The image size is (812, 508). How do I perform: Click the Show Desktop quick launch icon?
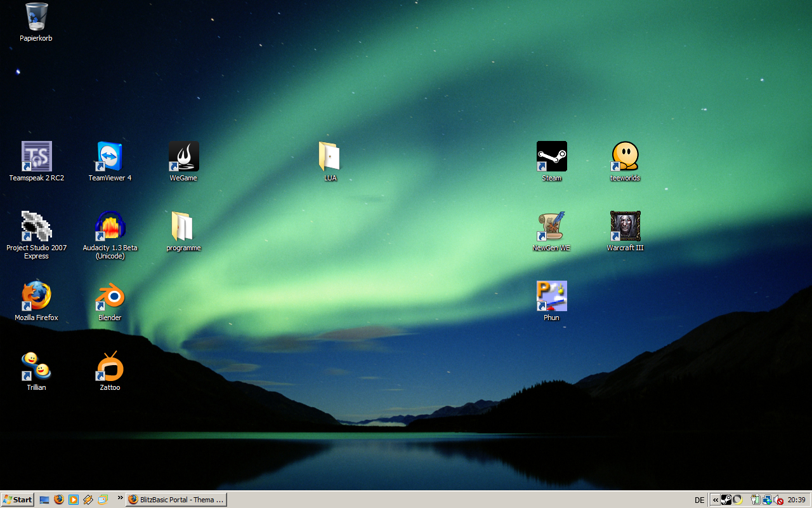click(x=44, y=500)
